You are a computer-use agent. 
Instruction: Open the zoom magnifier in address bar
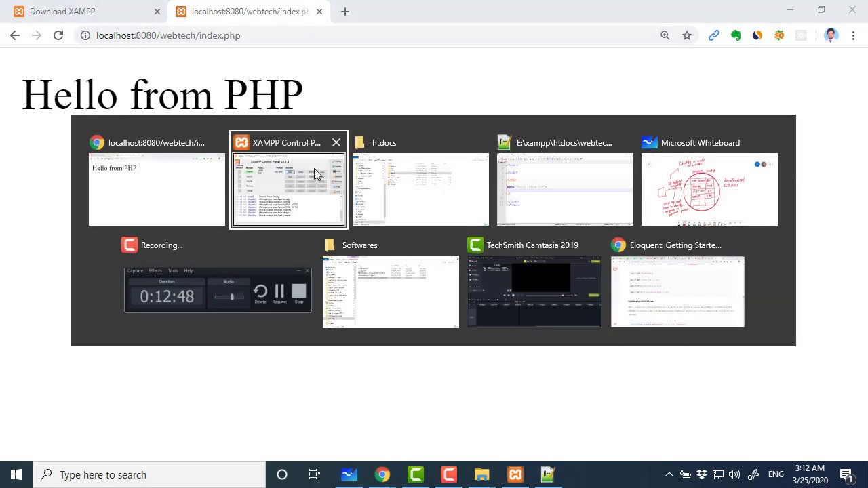pyautogui.click(x=665, y=35)
